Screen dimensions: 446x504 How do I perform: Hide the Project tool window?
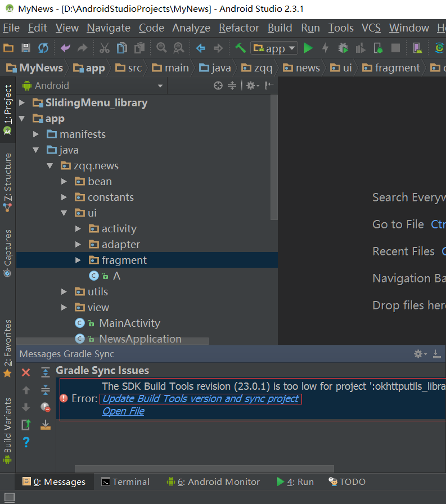269,85
